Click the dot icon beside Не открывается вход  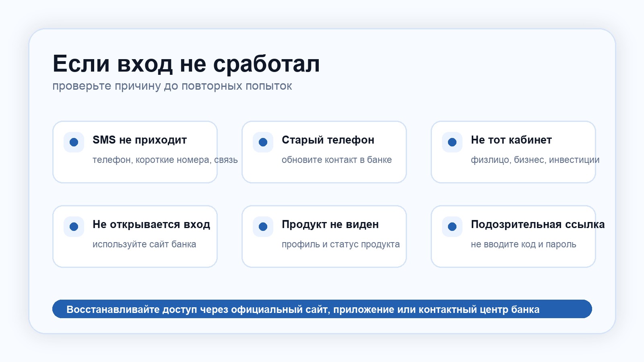point(74,226)
